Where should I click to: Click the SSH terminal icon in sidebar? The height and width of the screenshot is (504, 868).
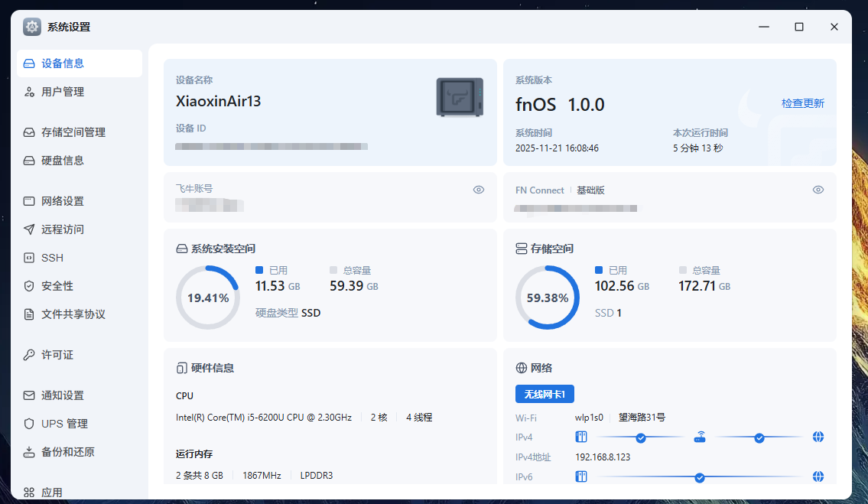pyautogui.click(x=29, y=258)
